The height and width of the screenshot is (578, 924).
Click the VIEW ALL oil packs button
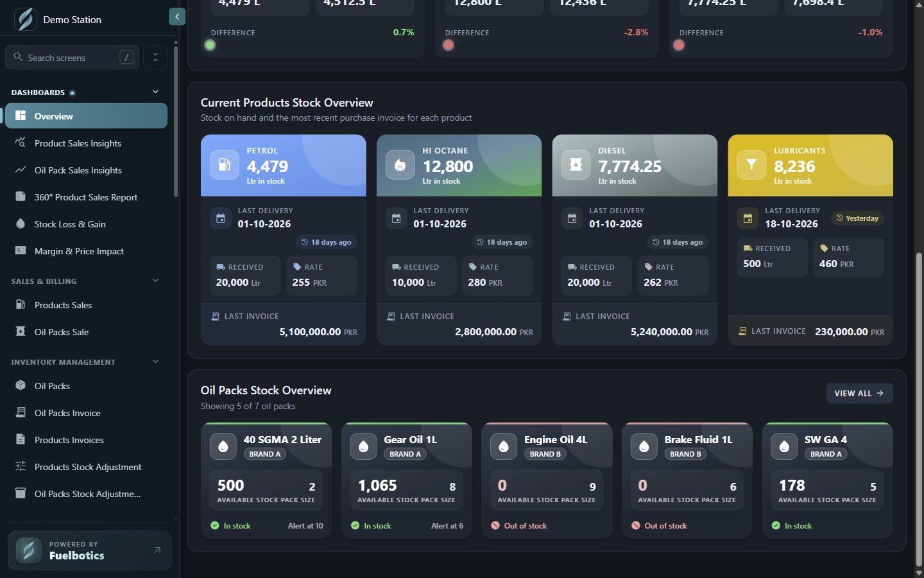point(859,393)
